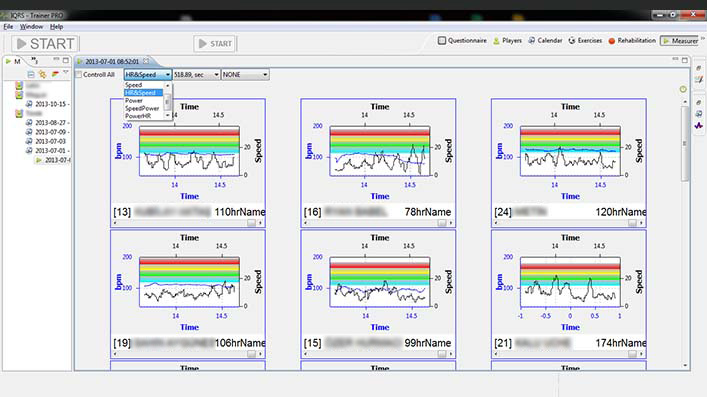Click the chart for player [24]
The image size is (707, 397).
569,151
